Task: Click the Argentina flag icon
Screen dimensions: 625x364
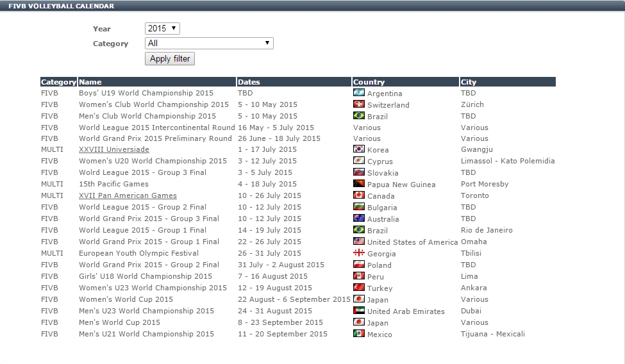Action: pyautogui.click(x=359, y=92)
